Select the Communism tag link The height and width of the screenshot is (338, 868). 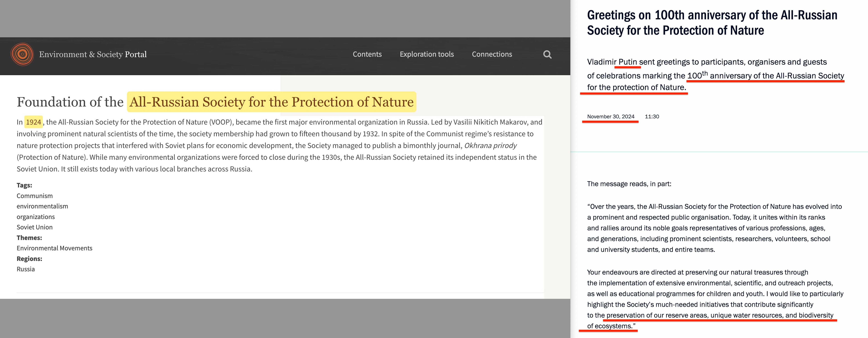point(35,196)
